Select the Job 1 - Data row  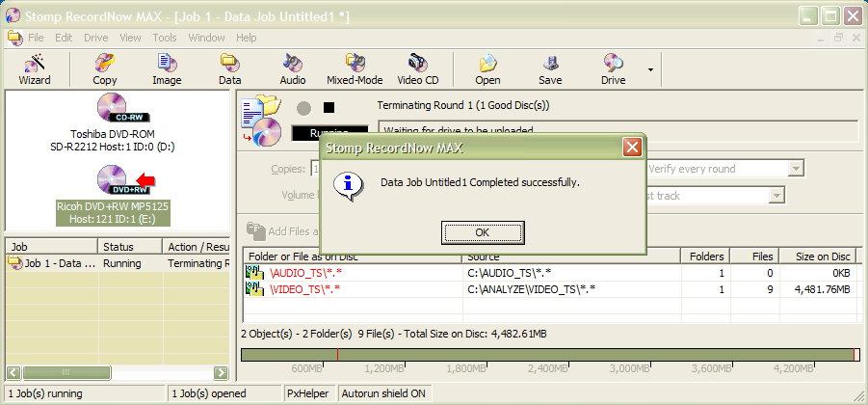pyautogui.click(x=118, y=263)
